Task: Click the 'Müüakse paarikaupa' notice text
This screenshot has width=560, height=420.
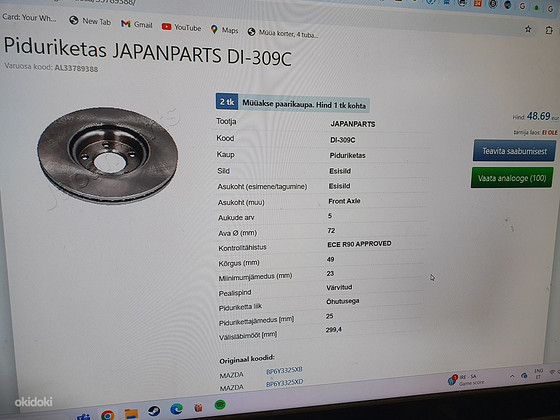Action: tap(304, 104)
